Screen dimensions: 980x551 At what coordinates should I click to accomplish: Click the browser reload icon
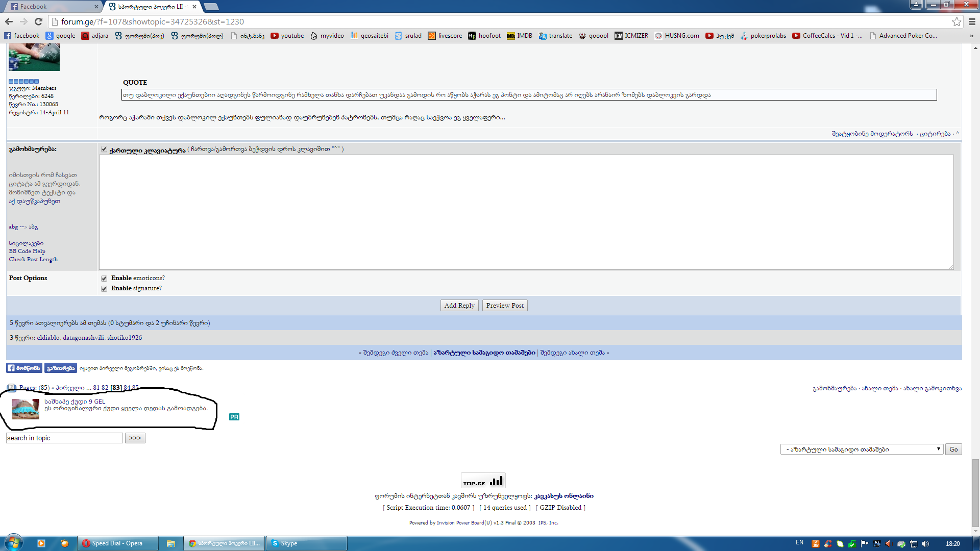click(x=38, y=21)
